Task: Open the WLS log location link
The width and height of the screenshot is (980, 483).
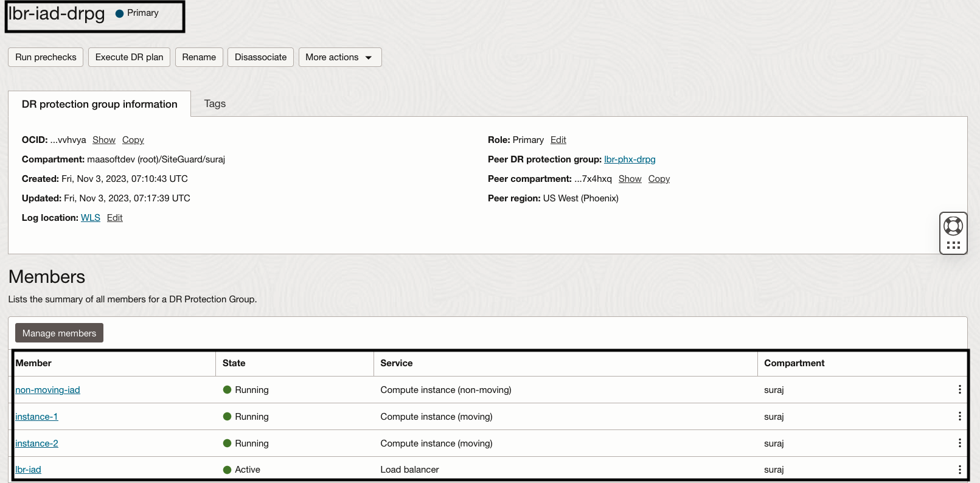Action: 91,218
